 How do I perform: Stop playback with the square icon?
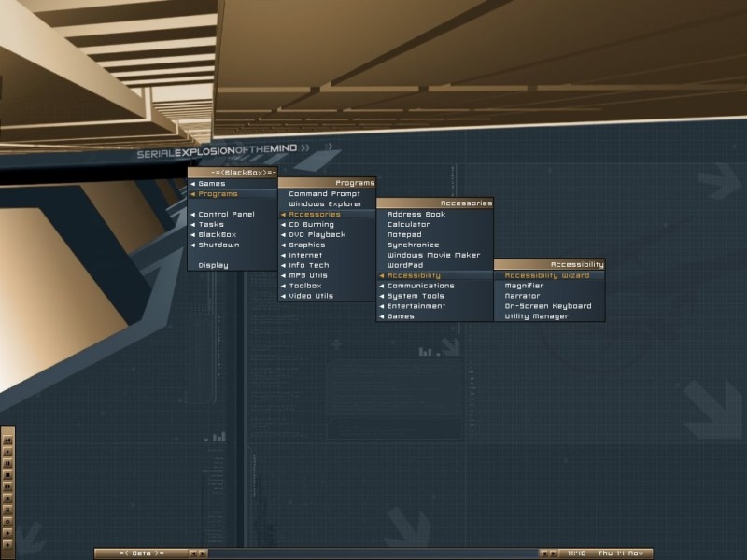point(7,475)
